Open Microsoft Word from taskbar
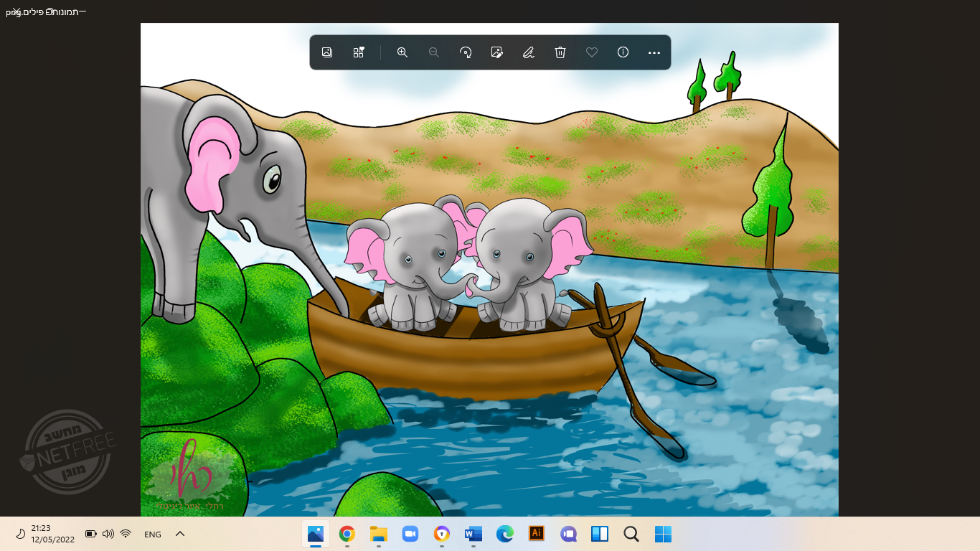 [473, 534]
